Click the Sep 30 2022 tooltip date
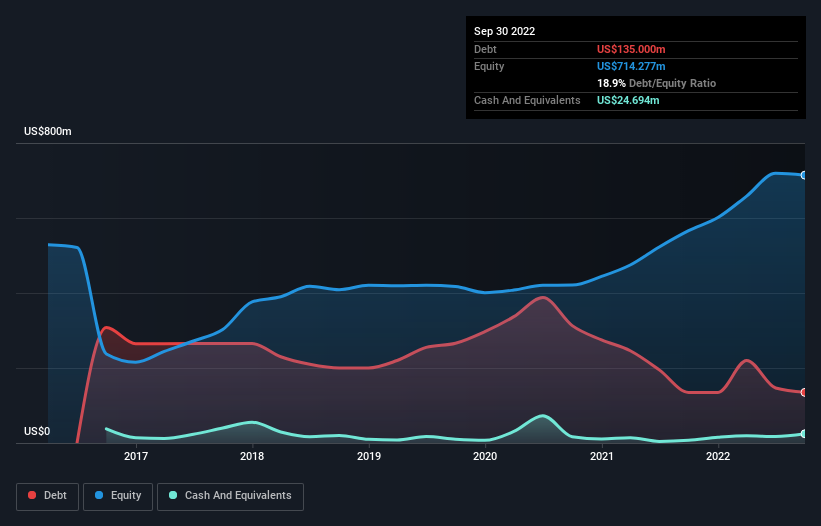The width and height of the screenshot is (821, 526). (x=504, y=31)
